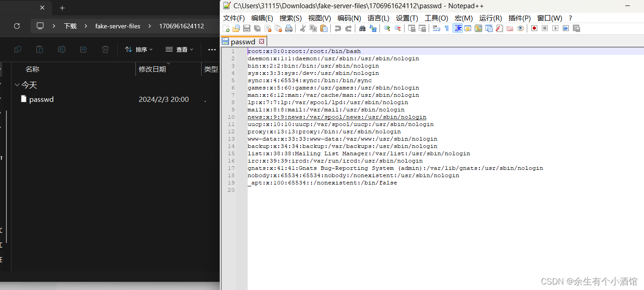Open the 工具(O) menu

click(436, 18)
